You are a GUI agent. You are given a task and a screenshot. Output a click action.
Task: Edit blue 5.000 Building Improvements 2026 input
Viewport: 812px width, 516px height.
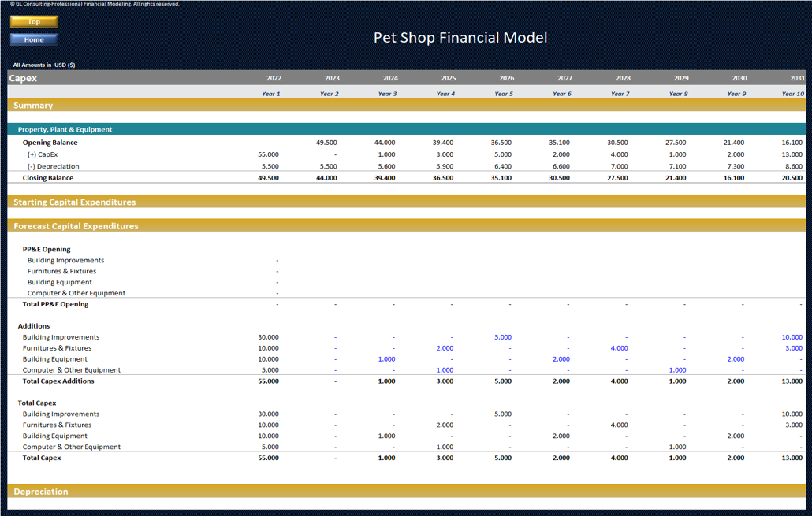(x=503, y=337)
